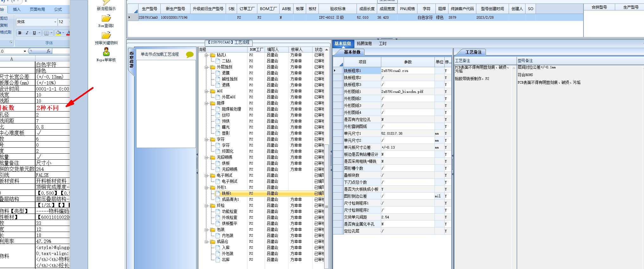This screenshot has height=269, width=644.
Task: Collapse the 钻孔1 tree node
Action: click(x=207, y=55)
